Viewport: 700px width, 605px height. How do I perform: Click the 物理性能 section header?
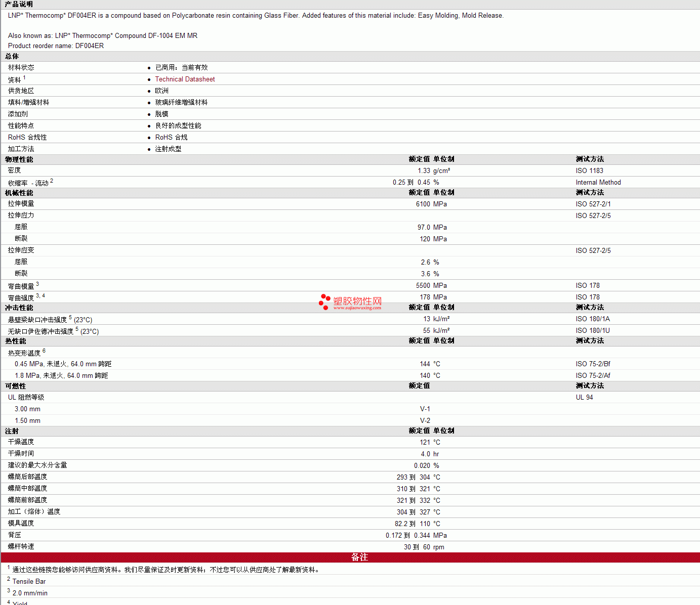tap(19, 160)
